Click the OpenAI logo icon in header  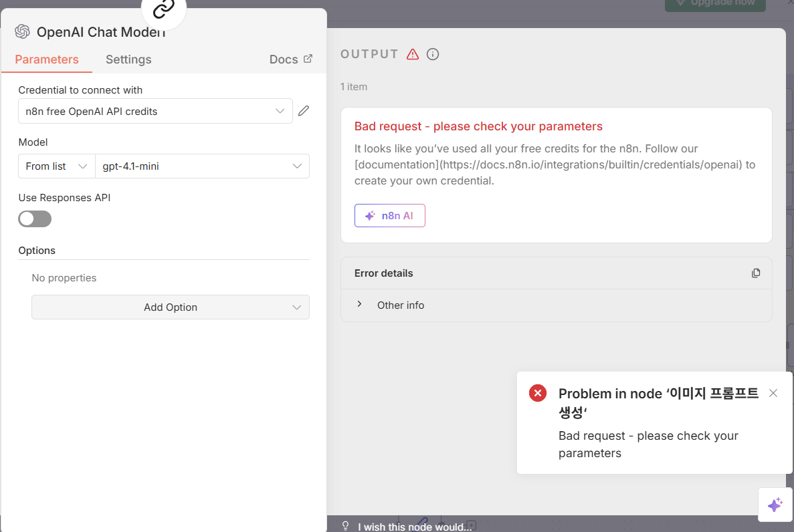[23, 32]
